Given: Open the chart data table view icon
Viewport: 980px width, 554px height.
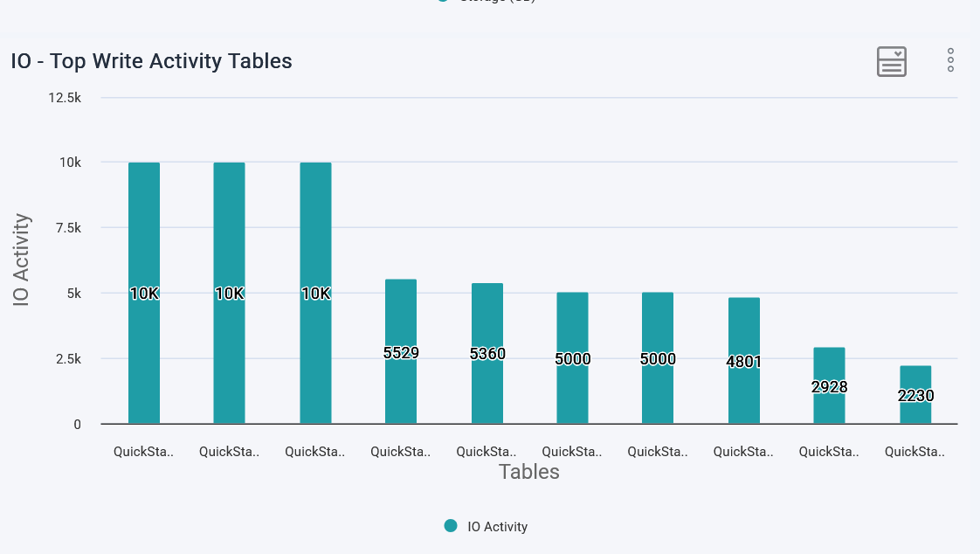Looking at the screenshot, I should click(x=891, y=61).
